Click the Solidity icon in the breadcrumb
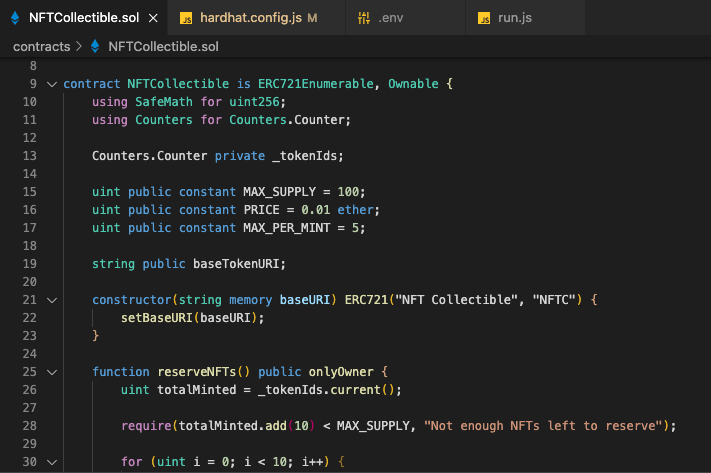The height and width of the screenshot is (473, 711). pyautogui.click(x=95, y=46)
